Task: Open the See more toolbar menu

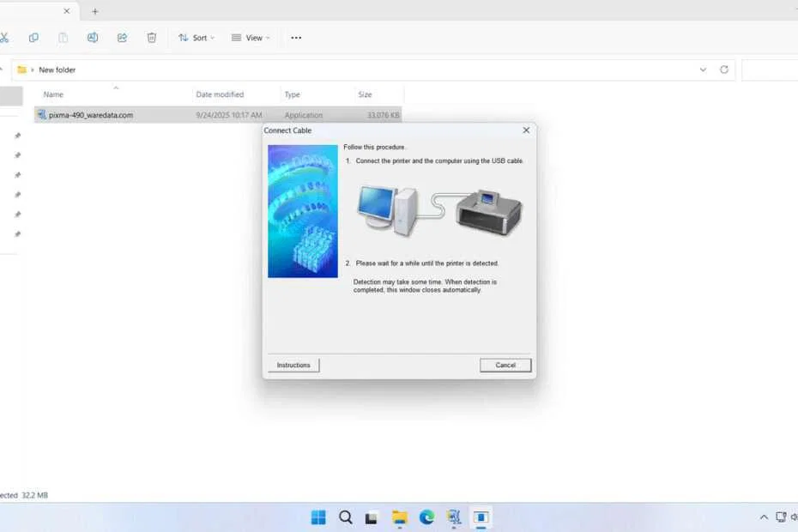Action: (296, 38)
